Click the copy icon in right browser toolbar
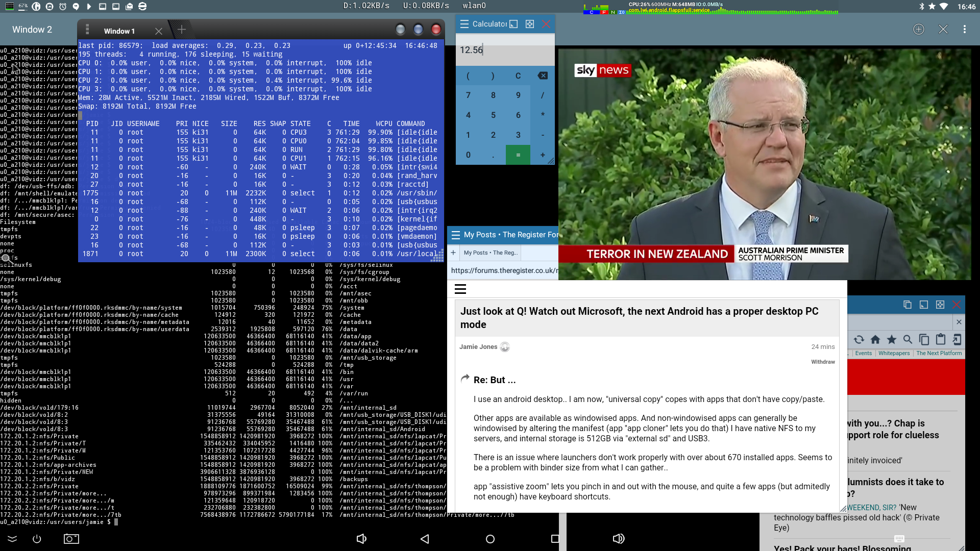 924,340
